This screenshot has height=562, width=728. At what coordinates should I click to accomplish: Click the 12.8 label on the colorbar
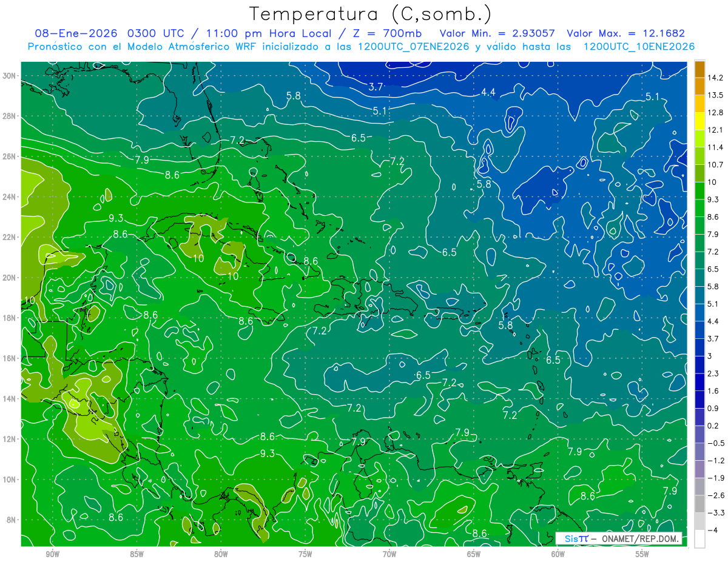click(x=715, y=113)
